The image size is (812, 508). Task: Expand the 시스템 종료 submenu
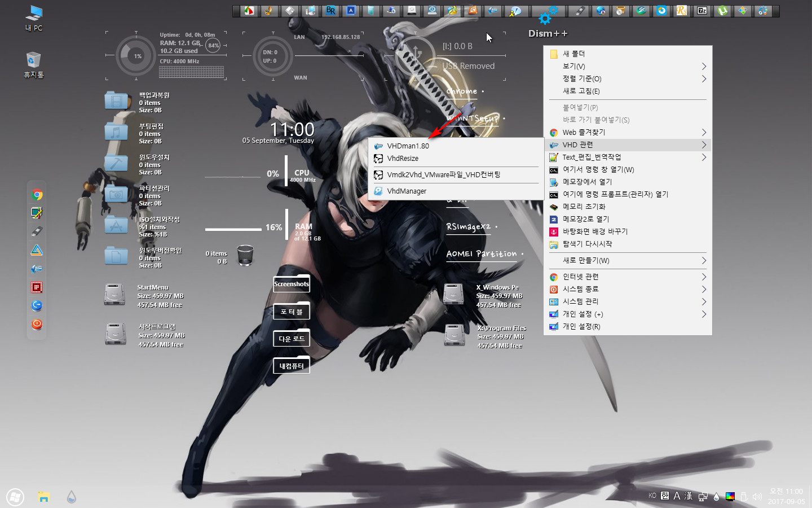[628, 289]
